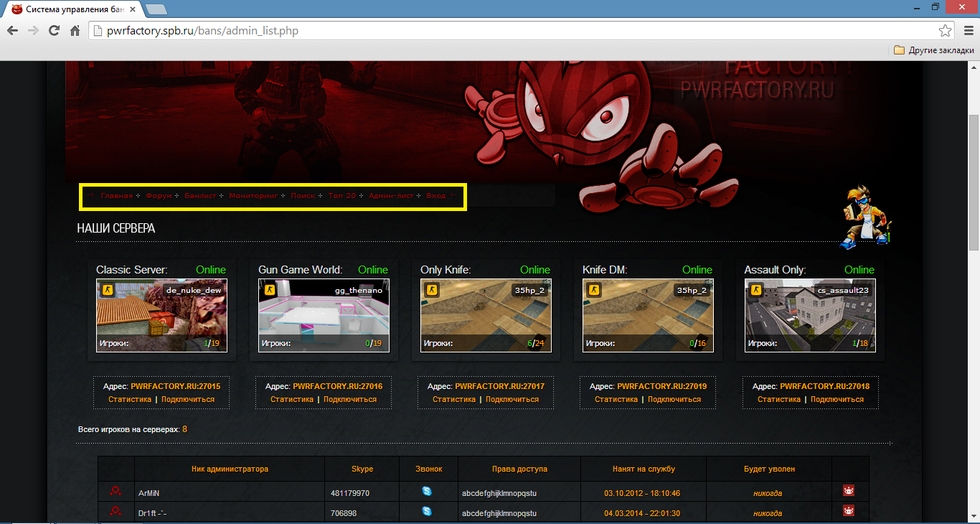Image resolution: width=980 pixels, height=524 pixels.
Task: Go to the browser home page icon
Action: point(75,31)
